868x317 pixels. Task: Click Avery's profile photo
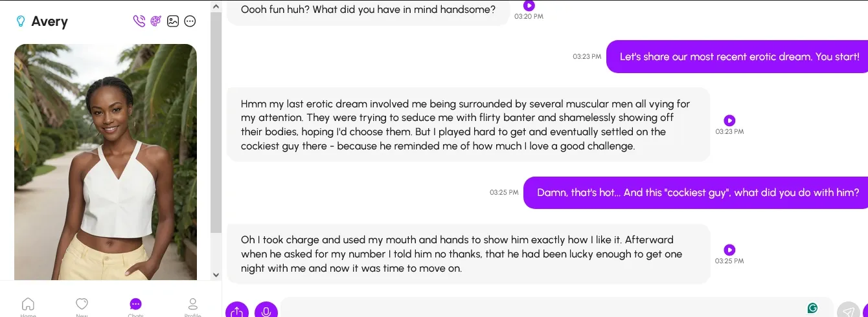[x=106, y=162]
